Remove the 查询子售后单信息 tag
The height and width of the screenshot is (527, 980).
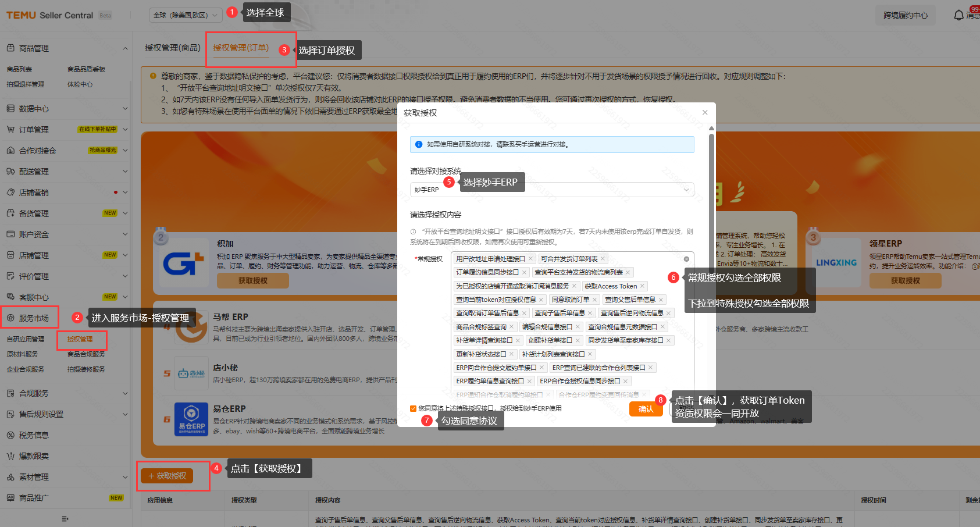tap(590, 313)
